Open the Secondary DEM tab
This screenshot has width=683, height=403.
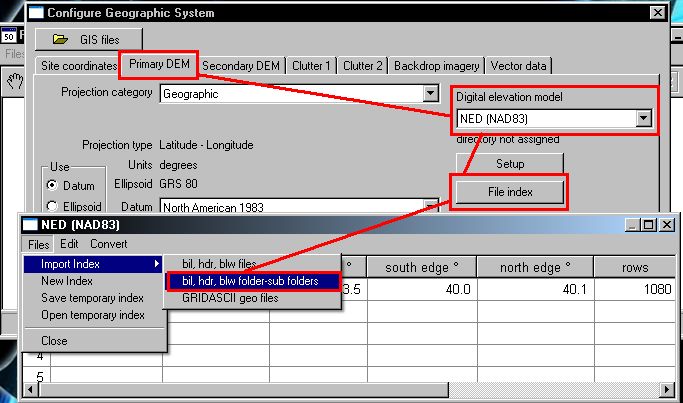point(241,66)
